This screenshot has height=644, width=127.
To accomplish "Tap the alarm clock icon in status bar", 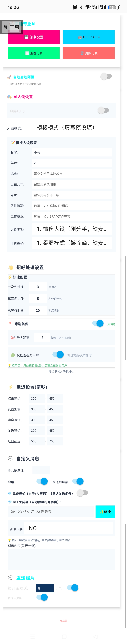I will [x=75, y=7].
